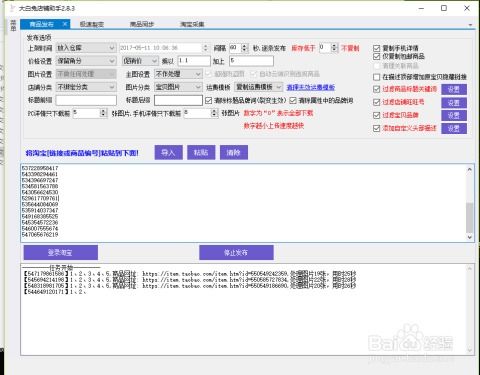Minimize the application window
The height and width of the screenshot is (375, 480).
[421, 8]
